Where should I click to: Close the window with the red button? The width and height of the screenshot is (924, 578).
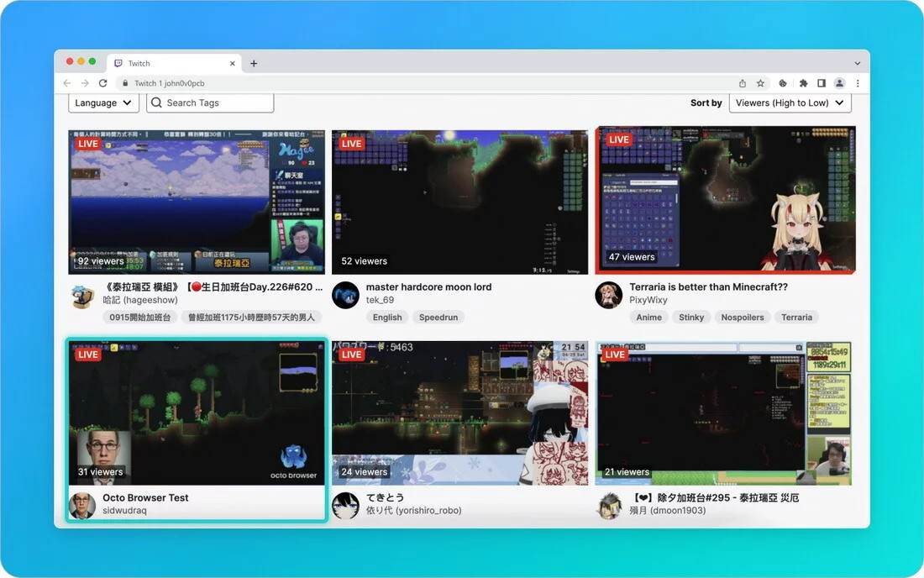pos(70,61)
